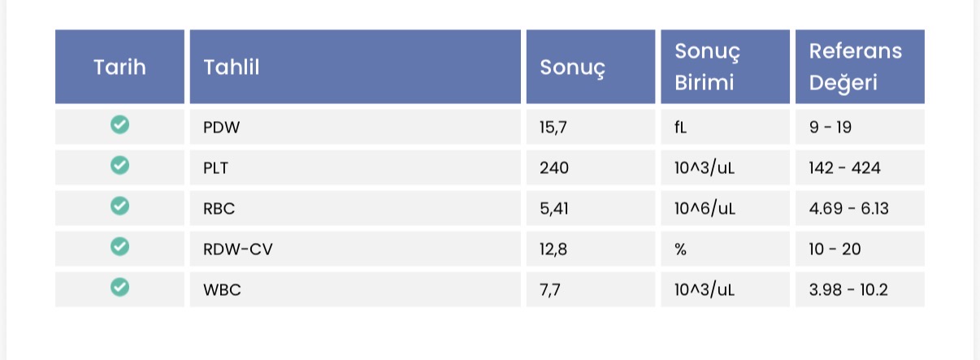
Task: Click the RBC result value 5,41
Action: [554, 209]
